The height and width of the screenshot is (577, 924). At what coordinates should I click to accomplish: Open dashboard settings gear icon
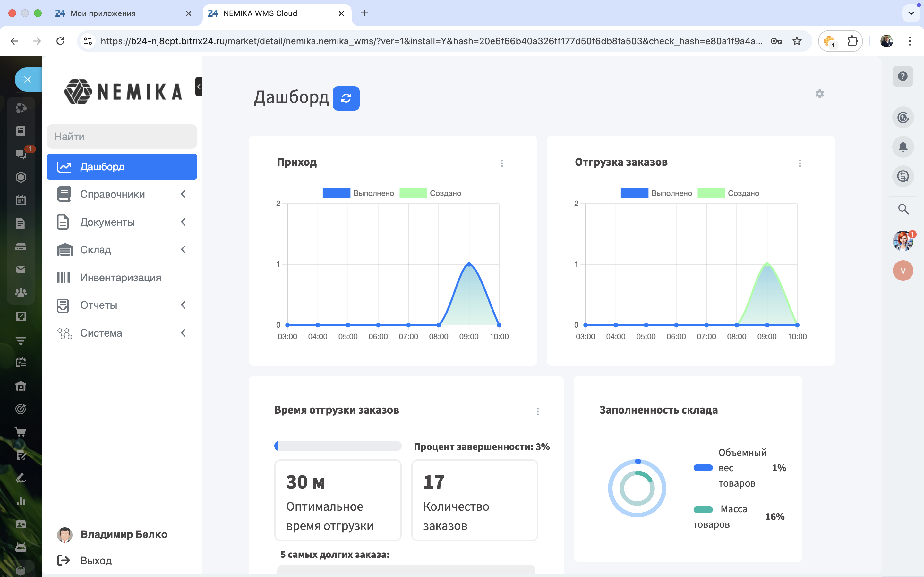click(819, 94)
